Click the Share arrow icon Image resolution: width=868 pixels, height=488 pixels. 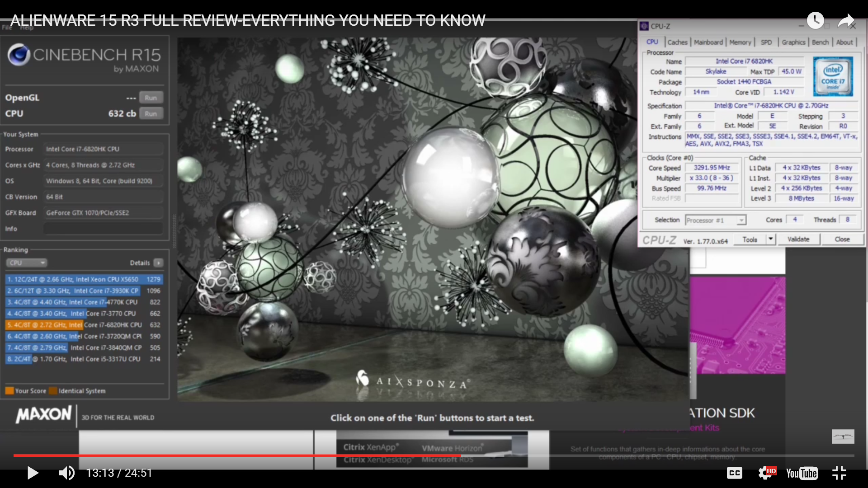tap(846, 21)
